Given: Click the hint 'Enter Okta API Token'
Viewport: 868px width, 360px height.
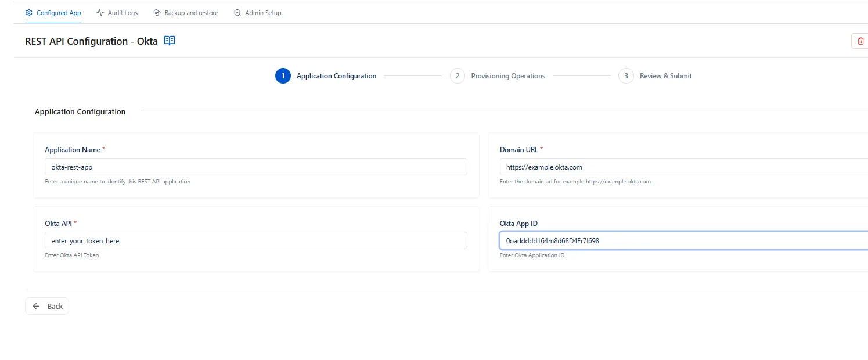Looking at the screenshot, I should pos(72,255).
